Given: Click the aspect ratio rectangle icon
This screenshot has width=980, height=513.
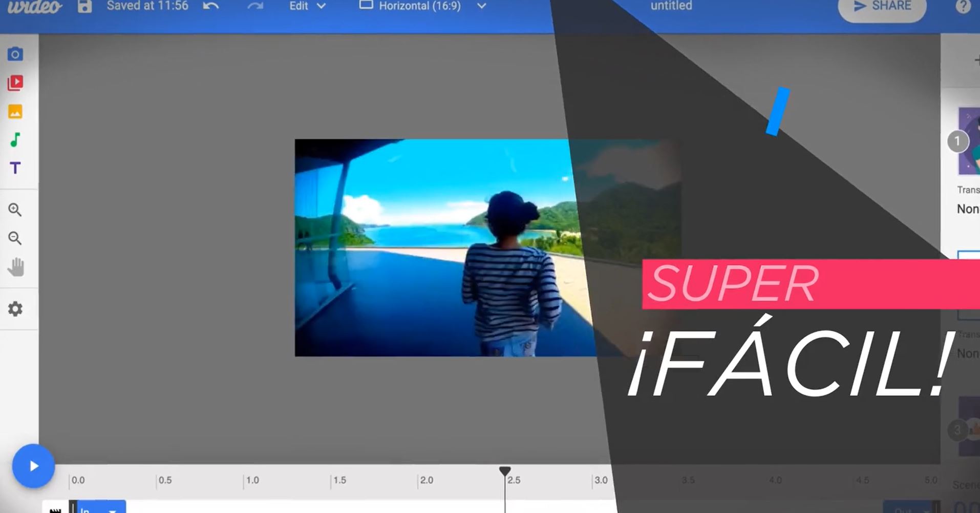Looking at the screenshot, I should [x=366, y=5].
